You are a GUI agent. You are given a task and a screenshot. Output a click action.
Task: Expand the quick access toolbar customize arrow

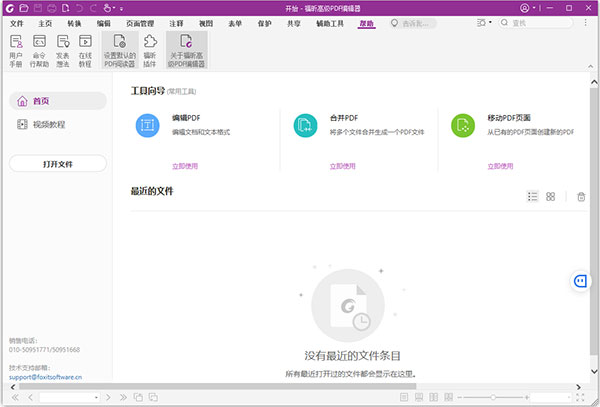(x=121, y=8)
